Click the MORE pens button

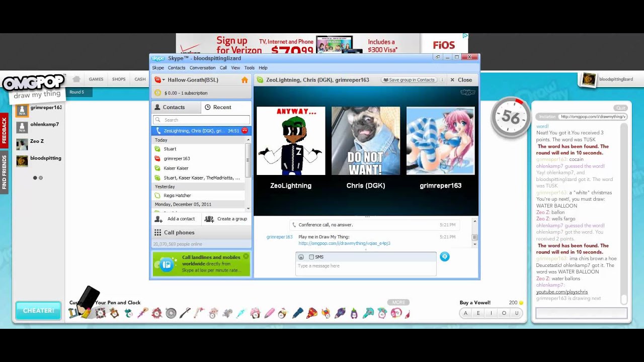pos(398,302)
